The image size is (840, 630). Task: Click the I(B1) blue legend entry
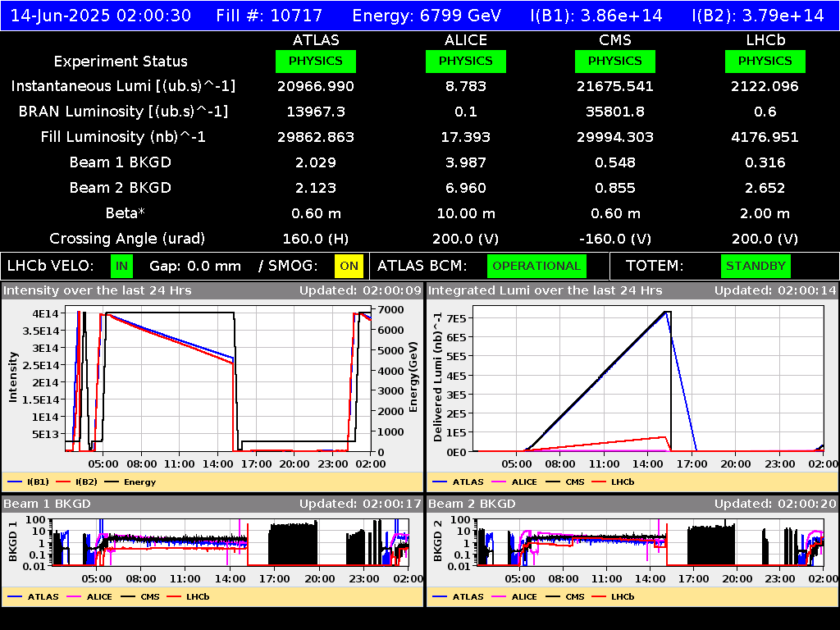(x=29, y=482)
